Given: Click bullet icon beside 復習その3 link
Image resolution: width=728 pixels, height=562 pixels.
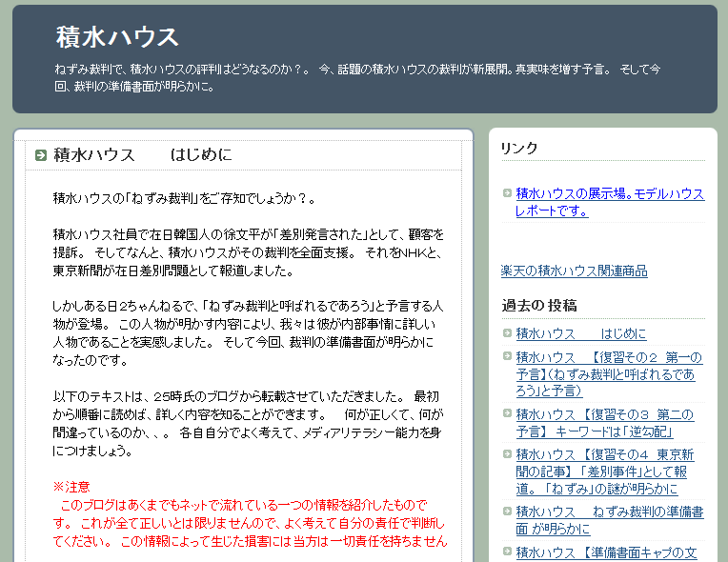Looking at the screenshot, I should pyautogui.click(x=507, y=413).
